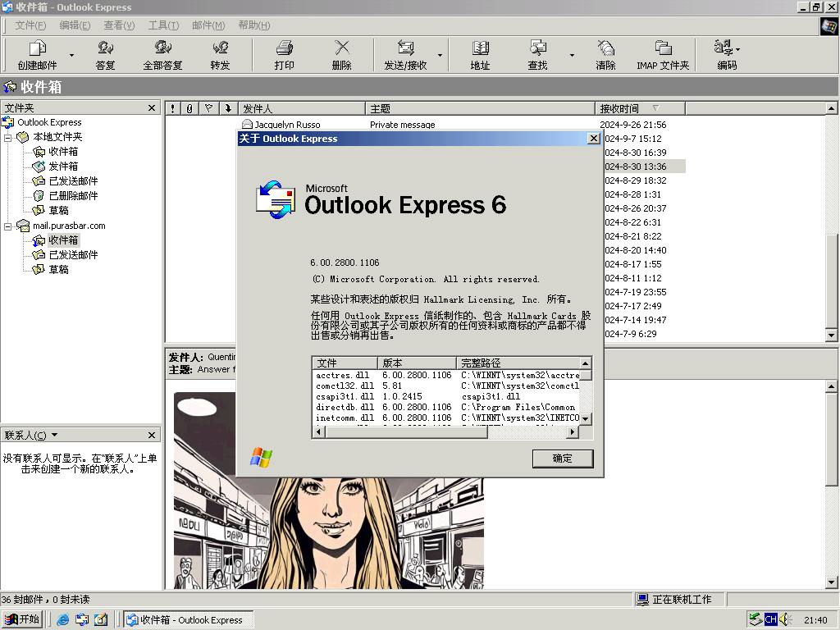
Task: Open the 查看(V) menu
Action: 120,25
